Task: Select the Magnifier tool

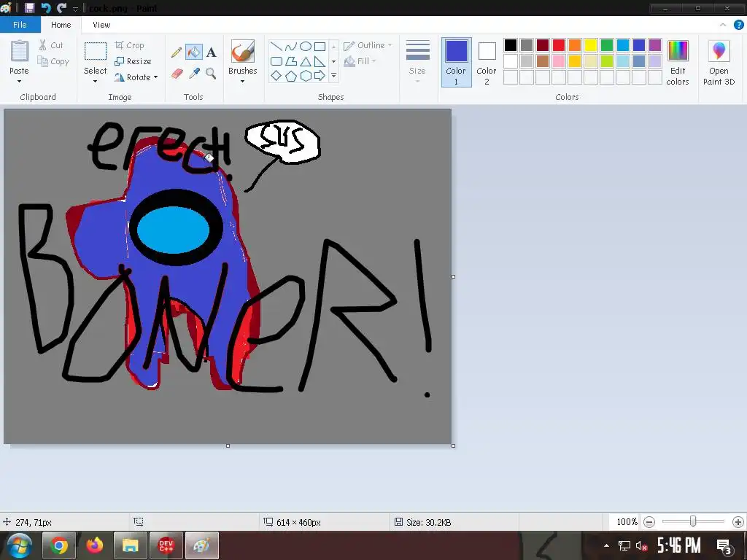Action: coord(211,74)
